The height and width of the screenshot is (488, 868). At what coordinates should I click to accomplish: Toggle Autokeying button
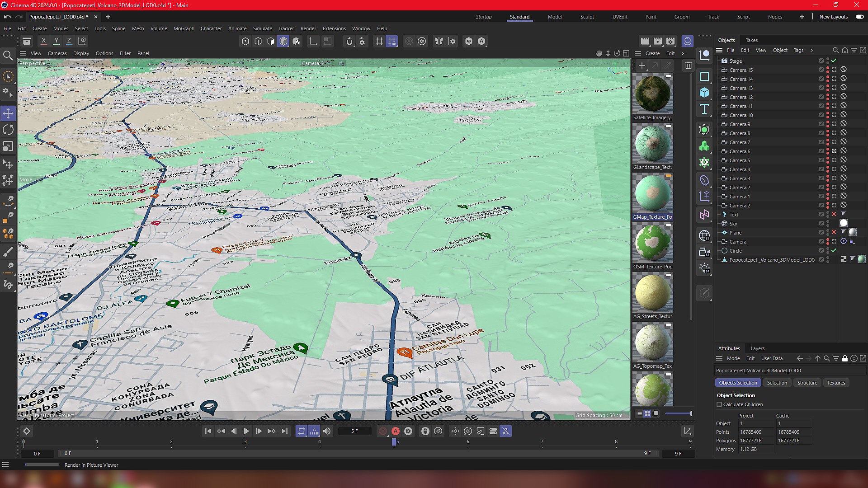point(396,431)
